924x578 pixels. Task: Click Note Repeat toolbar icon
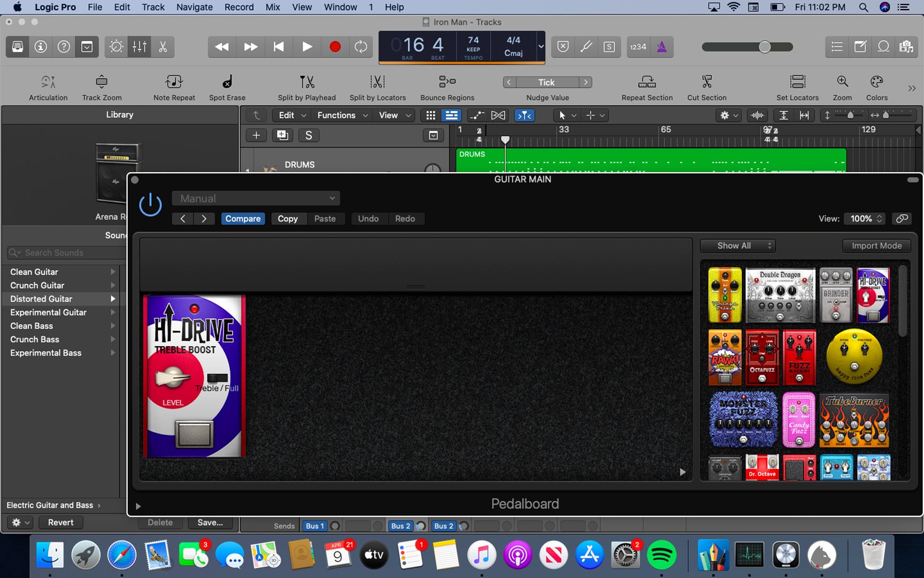click(174, 82)
